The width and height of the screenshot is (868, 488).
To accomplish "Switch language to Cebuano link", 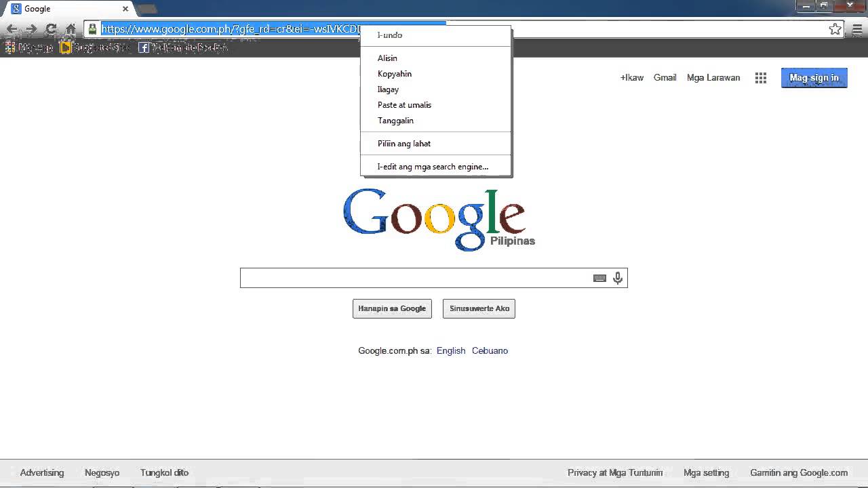I will [490, 351].
